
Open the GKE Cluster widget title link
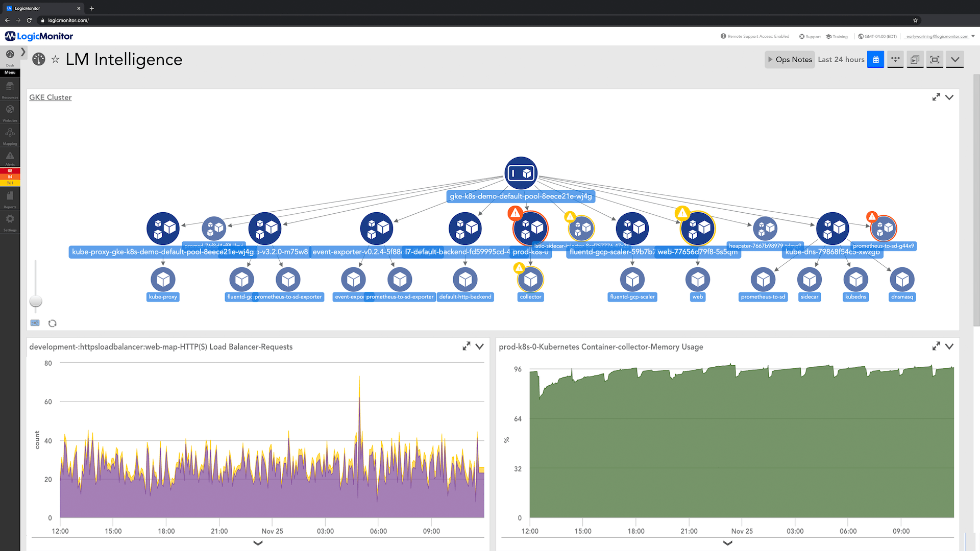[50, 97]
